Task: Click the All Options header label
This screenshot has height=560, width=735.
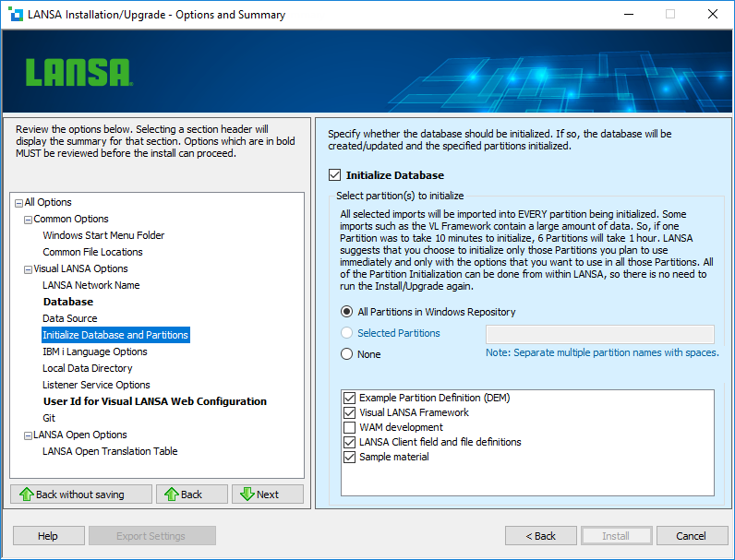Action: coord(48,202)
